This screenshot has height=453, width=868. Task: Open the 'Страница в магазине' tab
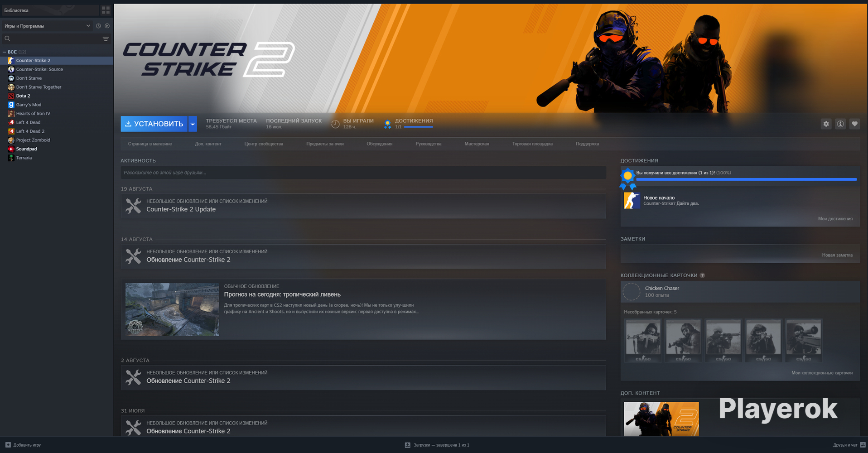(150, 144)
